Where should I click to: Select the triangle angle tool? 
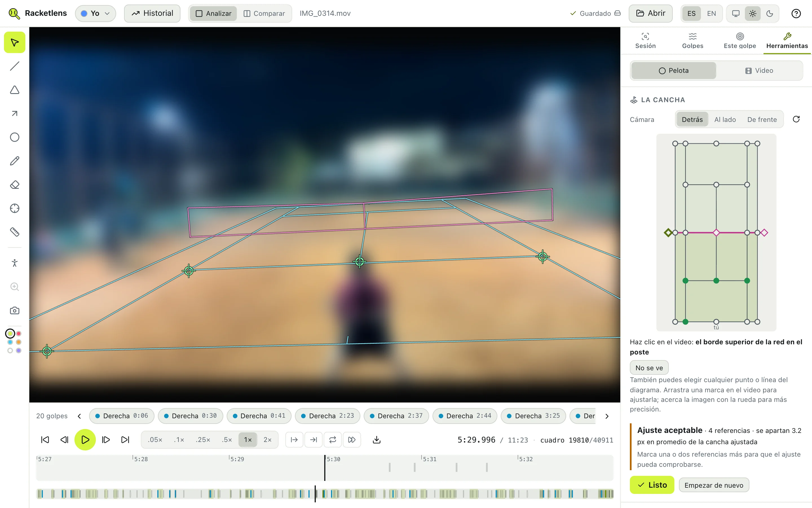pyautogui.click(x=14, y=90)
